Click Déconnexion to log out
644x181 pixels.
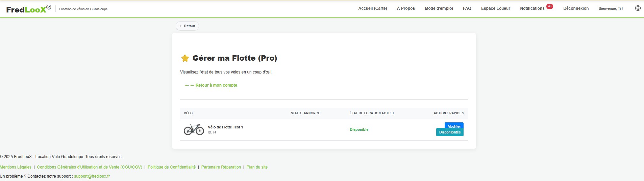pos(575,8)
